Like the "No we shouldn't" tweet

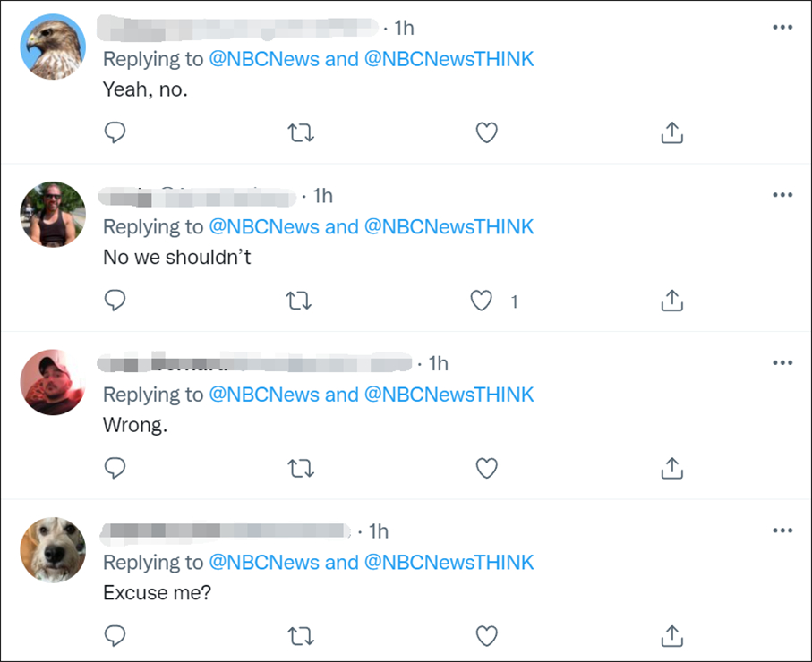click(x=483, y=301)
